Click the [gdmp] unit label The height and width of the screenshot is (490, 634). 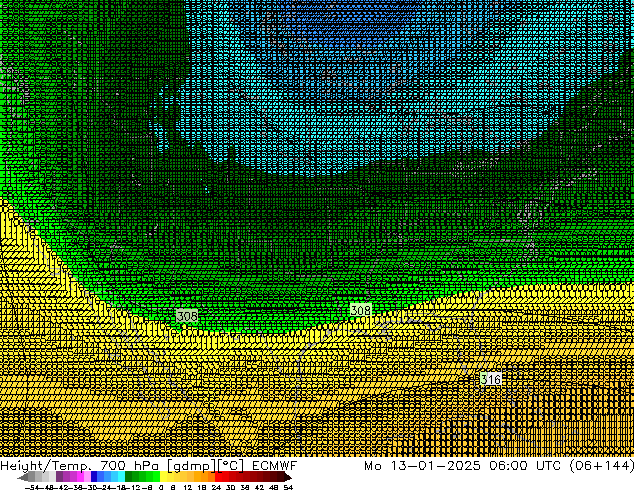coord(192,466)
